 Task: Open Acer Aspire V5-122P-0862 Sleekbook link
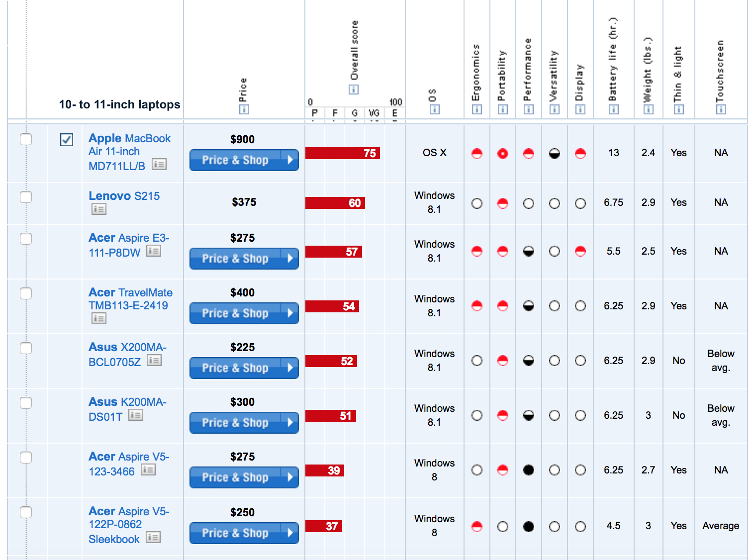pyautogui.click(x=129, y=525)
